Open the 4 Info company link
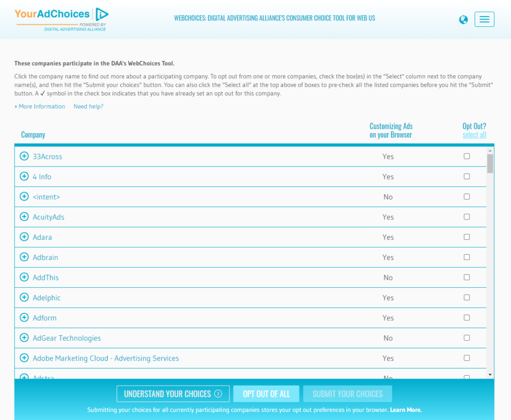Image resolution: width=511 pixels, height=420 pixels. (42, 177)
